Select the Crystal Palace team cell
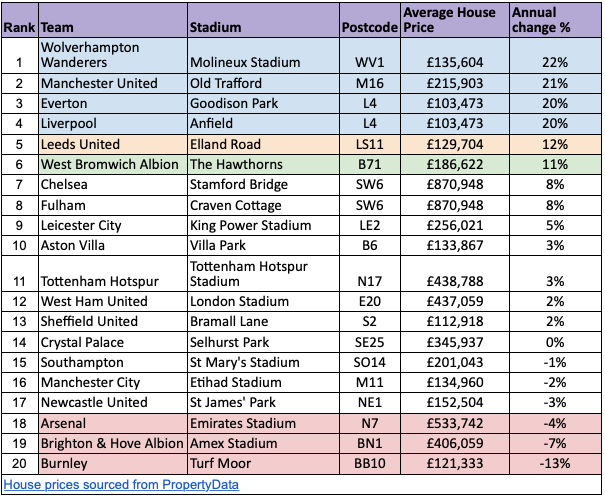 [113, 342]
